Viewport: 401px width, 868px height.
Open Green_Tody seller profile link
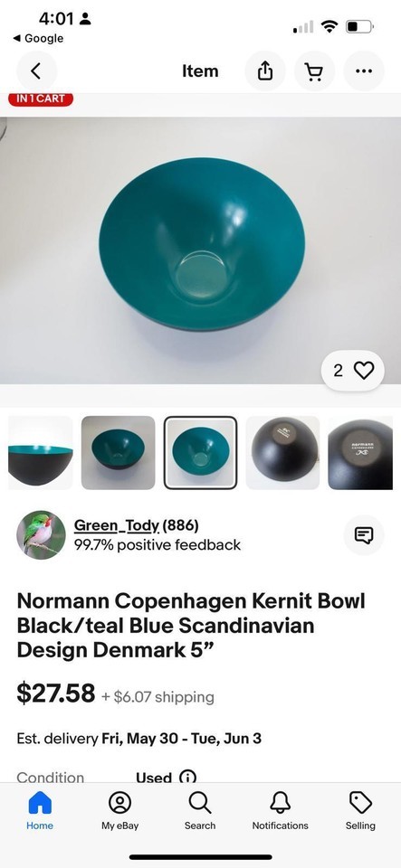[x=117, y=524]
